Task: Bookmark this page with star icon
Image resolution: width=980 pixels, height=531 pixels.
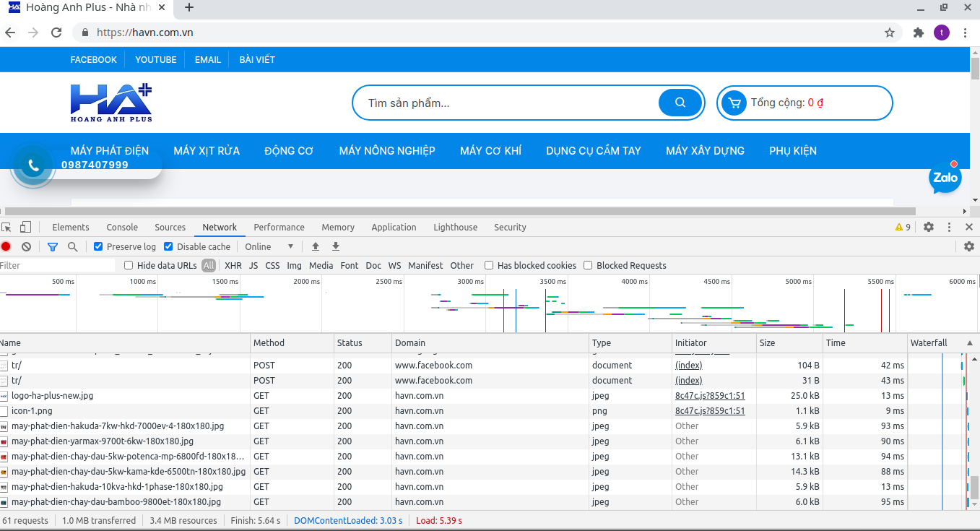Action: (x=890, y=33)
